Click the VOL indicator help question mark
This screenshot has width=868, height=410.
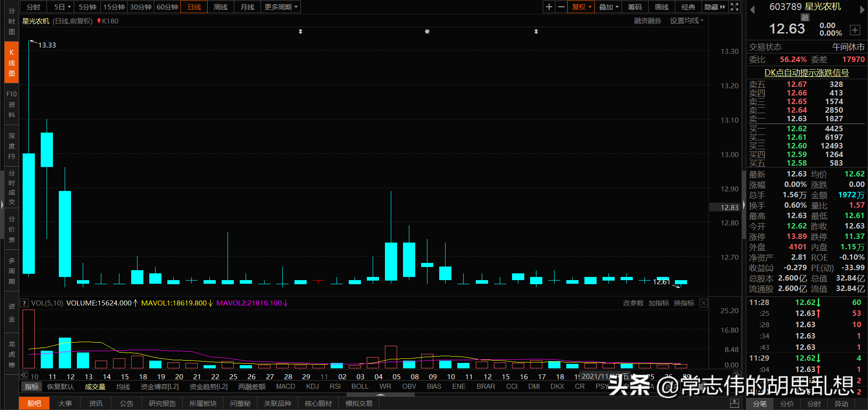click(x=24, y=303)
